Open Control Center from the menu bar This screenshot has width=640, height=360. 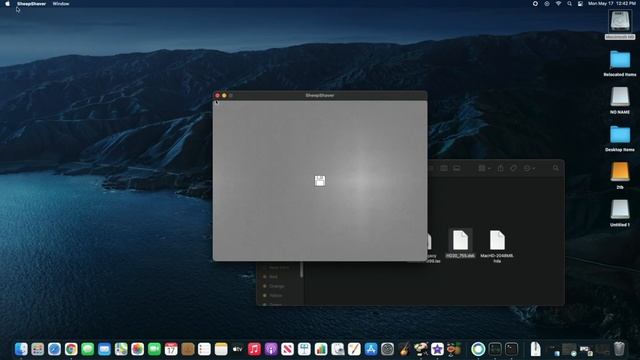click(x=580, y=4)
